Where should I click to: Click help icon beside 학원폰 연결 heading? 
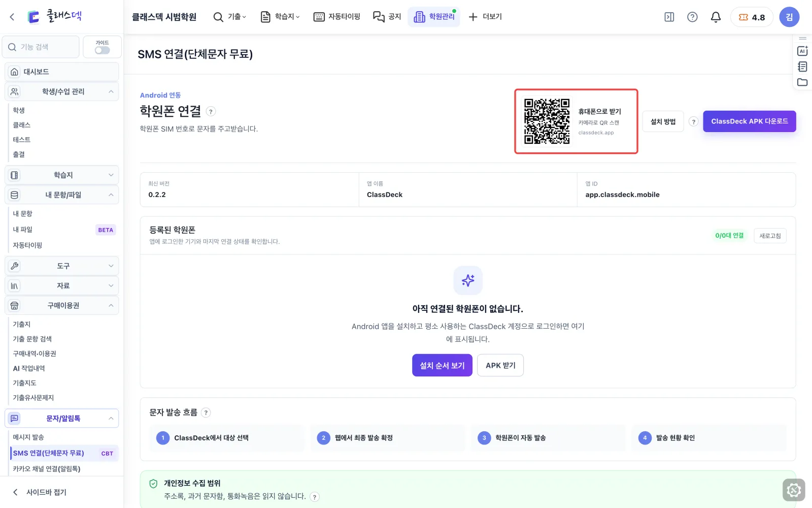tap(211, 111)
